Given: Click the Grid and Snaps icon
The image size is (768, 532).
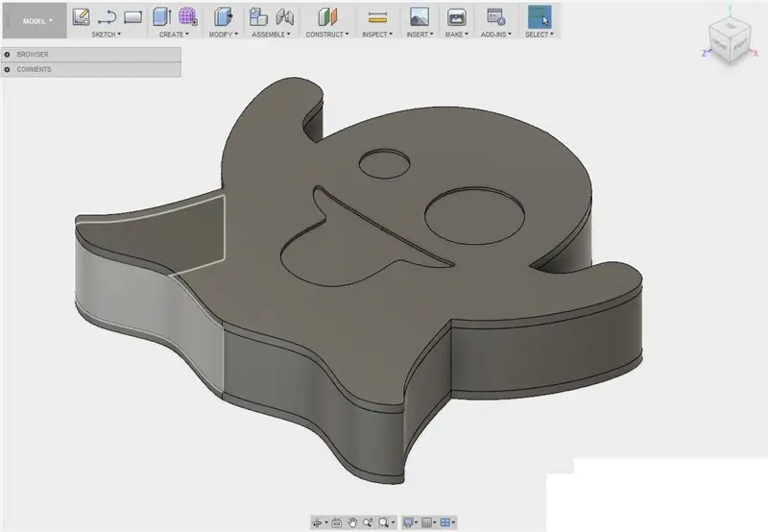Looking at the screenshot, I should 426,522.
